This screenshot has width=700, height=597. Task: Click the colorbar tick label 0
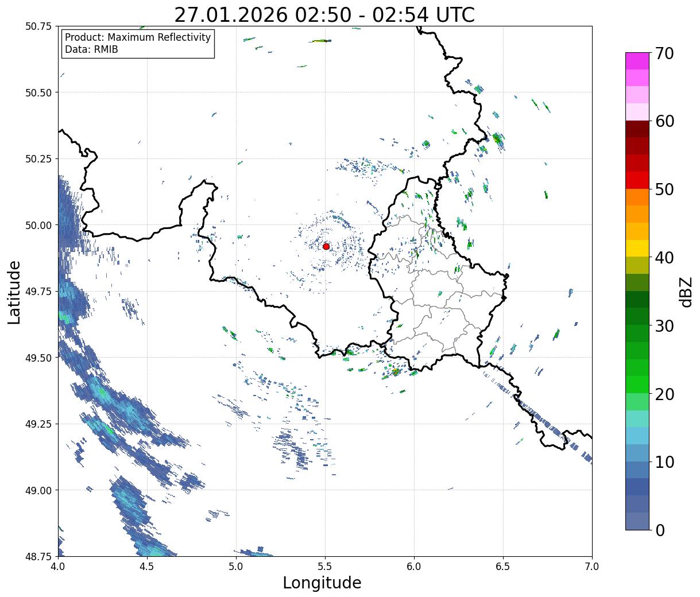coord(660,530)
